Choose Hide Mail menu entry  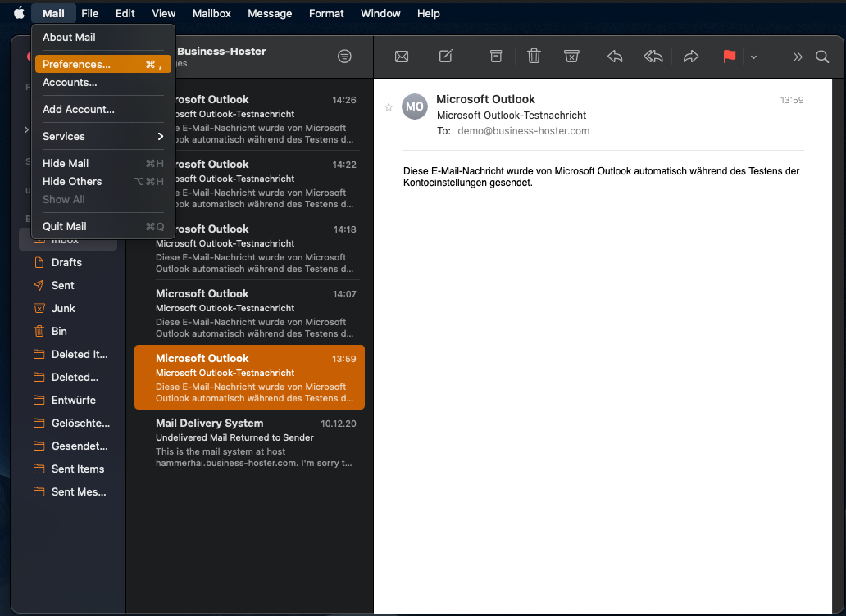click(103, 163)
